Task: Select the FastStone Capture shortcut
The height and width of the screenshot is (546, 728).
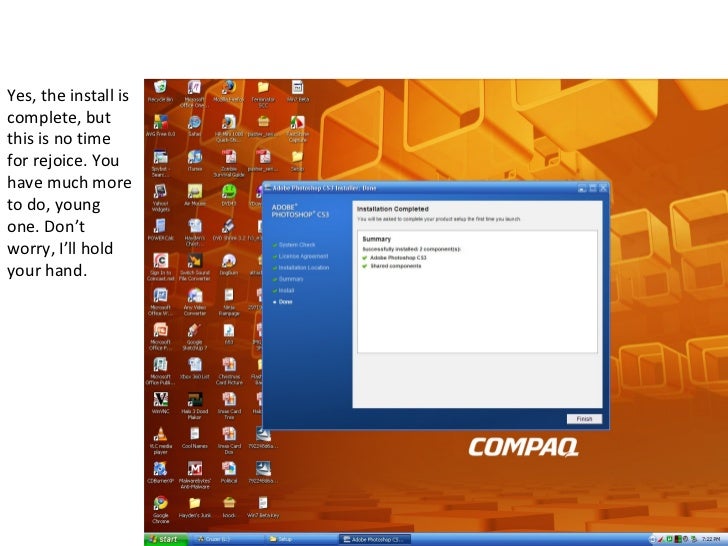Action: (x=298, y=129)
